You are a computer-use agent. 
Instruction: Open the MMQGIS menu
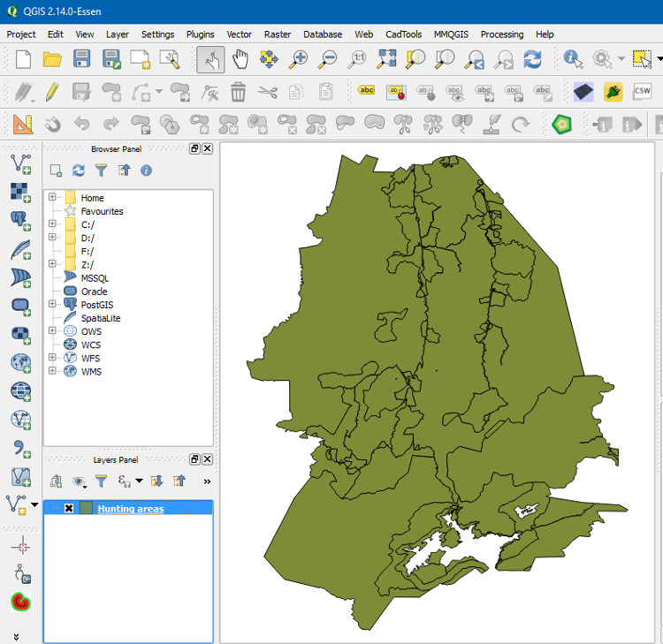(x=451, y=34)
